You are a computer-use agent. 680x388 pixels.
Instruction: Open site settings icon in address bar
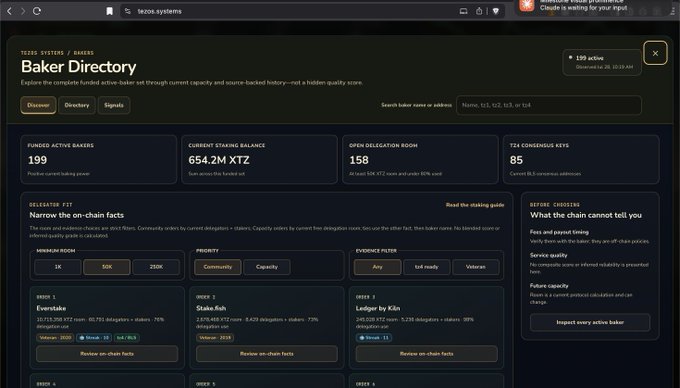click(128, 11)
